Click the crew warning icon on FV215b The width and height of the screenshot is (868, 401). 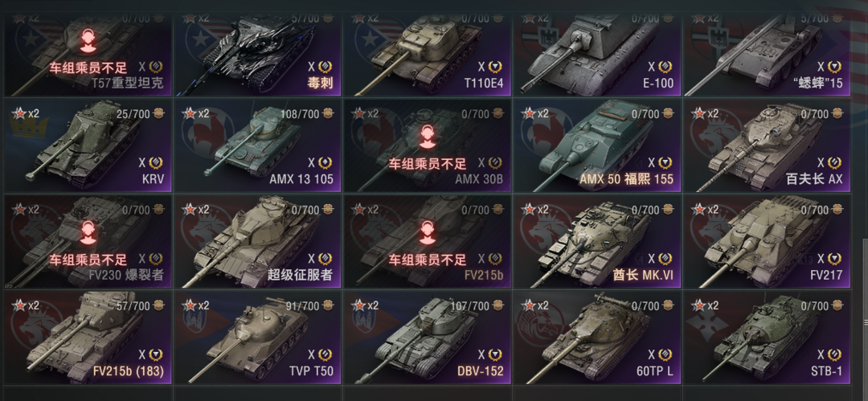(426, 232)
